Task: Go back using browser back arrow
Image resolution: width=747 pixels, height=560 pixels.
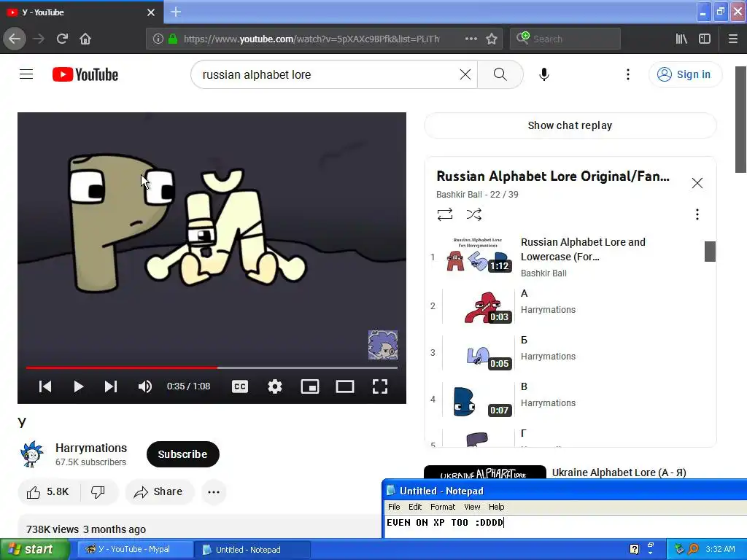Action: pos(15,39)
